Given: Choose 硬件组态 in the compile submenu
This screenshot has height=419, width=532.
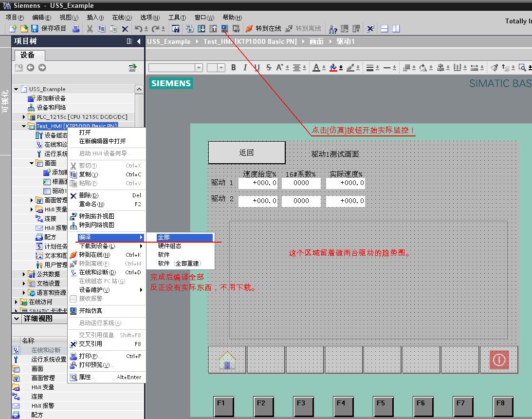Looking at the screenshot, I should tap(180, 246).
